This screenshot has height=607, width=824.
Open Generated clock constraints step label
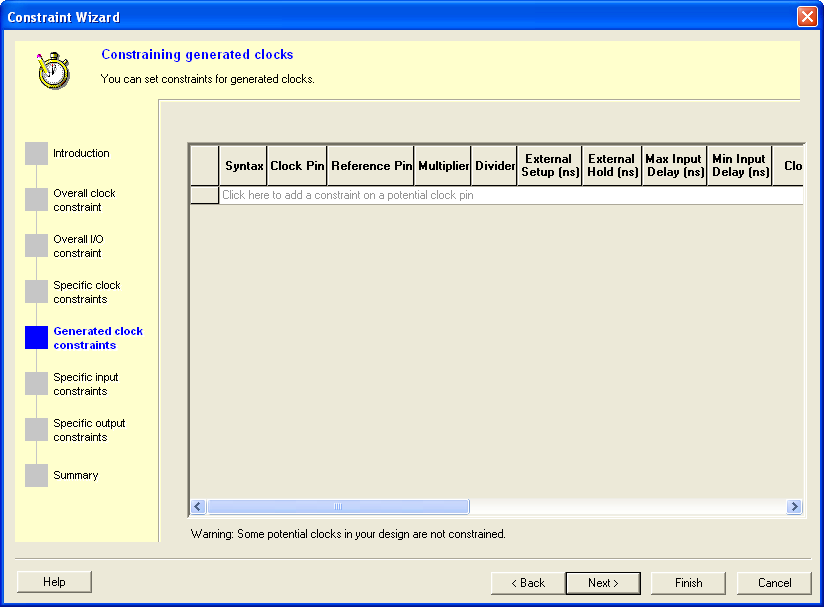[98, 338]
